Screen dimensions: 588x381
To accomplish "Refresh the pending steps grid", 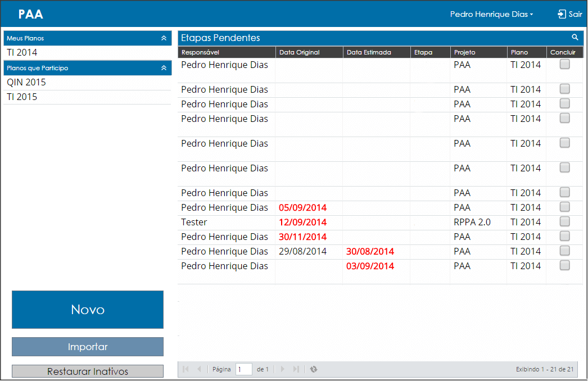I will [x=314, y=369].
